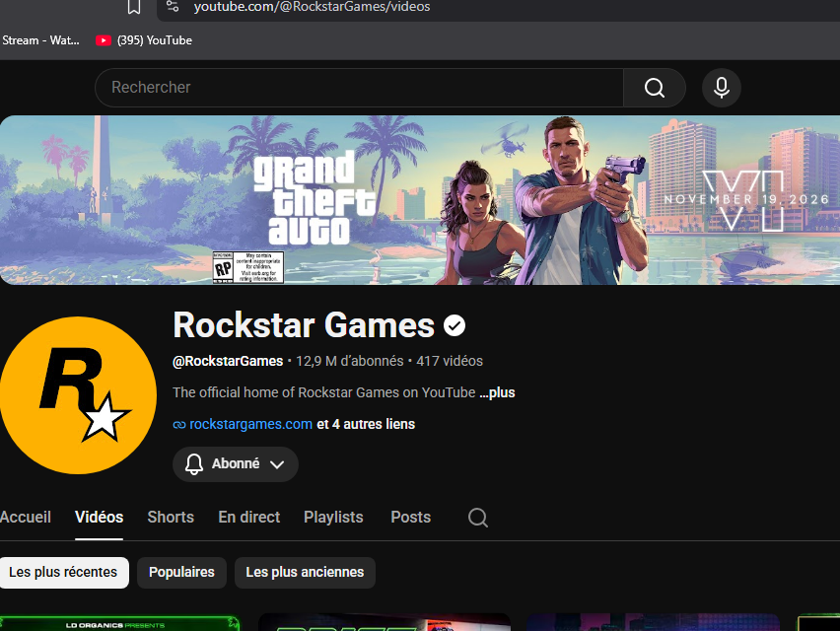Click the verified checkmark badge
This screenshot has height=631, width=840.
pos(455,325)
